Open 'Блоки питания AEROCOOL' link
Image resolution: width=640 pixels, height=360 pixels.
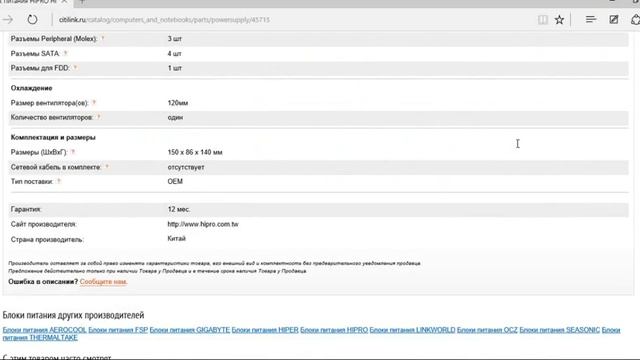(x=44, y=330)
